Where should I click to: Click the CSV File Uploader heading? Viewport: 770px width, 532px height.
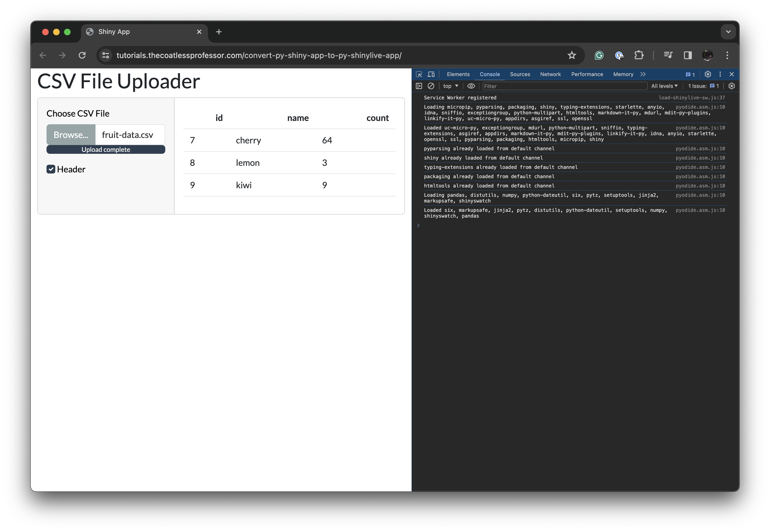tap(118, 81)
